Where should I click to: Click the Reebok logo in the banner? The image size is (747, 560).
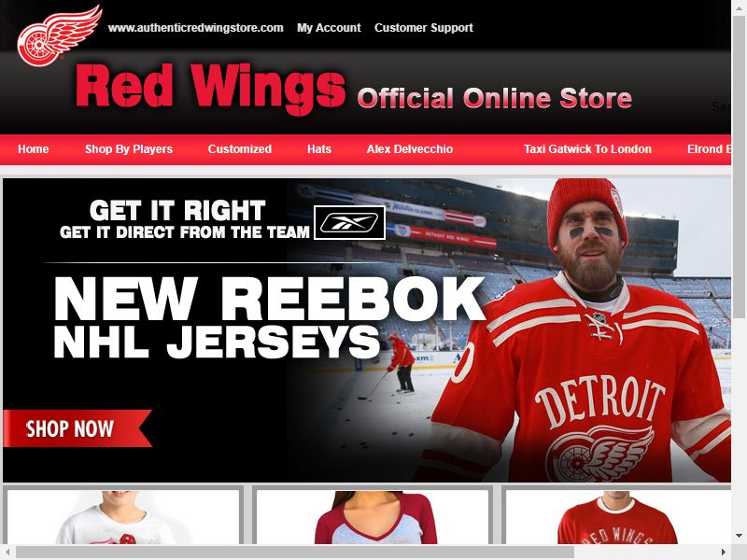click(349, 222)
